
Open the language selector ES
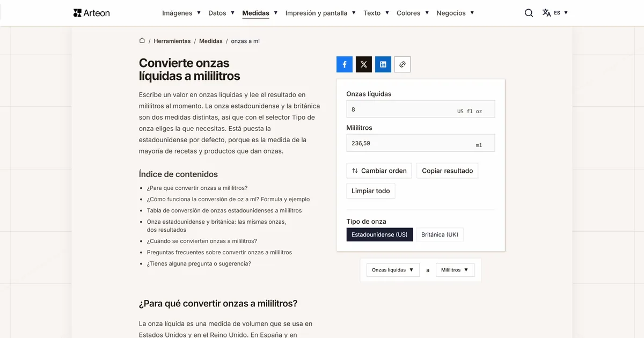(x=555, y=13)
